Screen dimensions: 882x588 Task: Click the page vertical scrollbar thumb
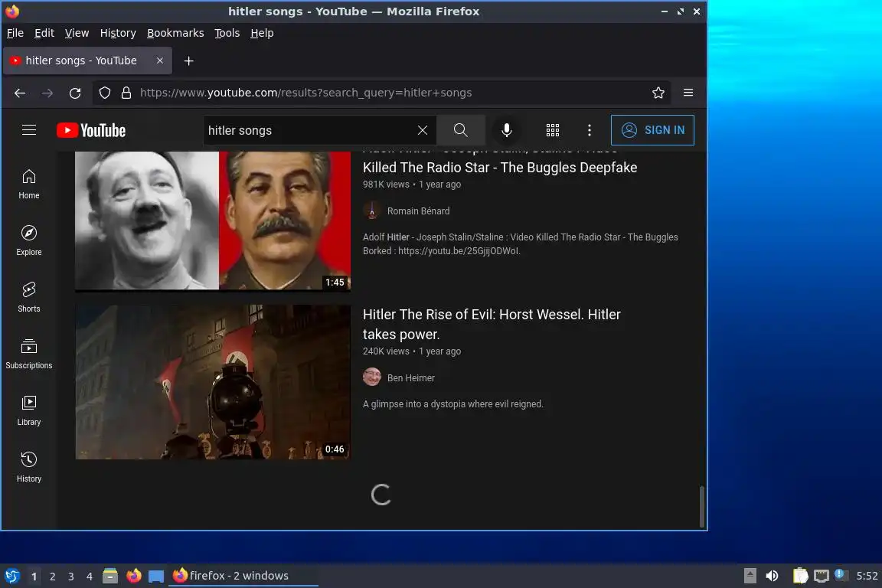click(x=701, y=506)
